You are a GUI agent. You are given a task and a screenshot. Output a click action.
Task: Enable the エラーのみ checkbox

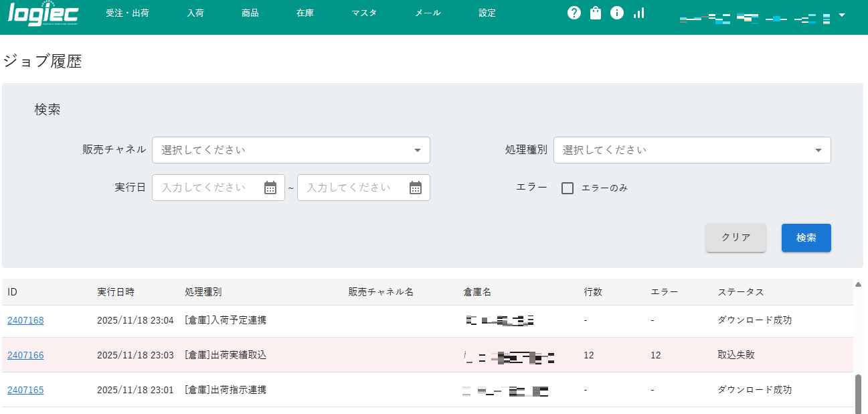[567, 188]
